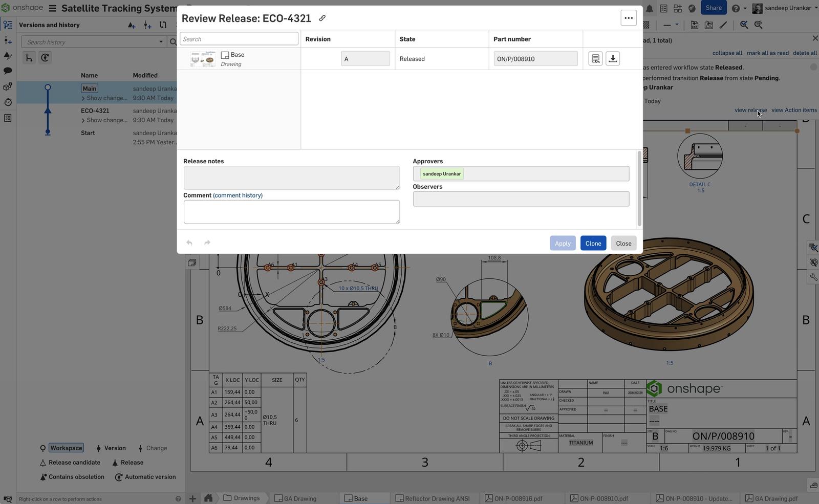819x504 pixels.
Task: Toggle the Workspace filter in the history legend
Action: click(66, 448)
